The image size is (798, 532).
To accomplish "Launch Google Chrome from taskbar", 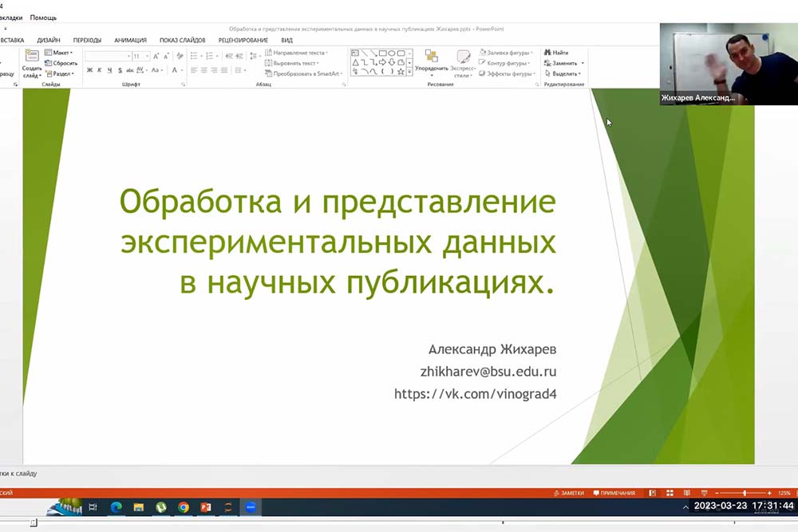I will [x=184, y=506].
